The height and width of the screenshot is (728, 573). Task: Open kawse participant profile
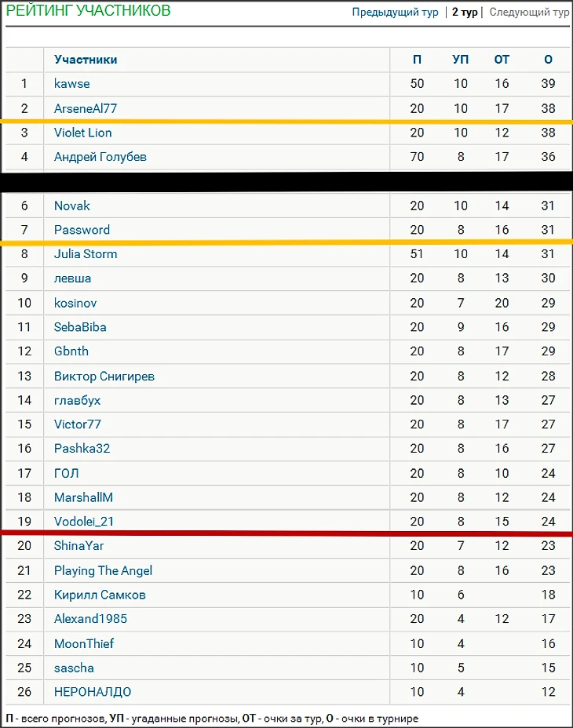tap(72, 84)
